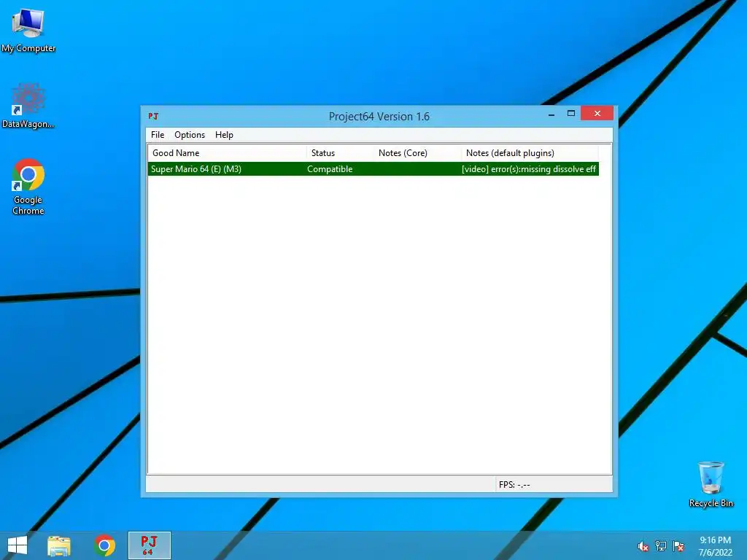Select the Recycle Bin desktop icon
Screen dimensions: 747x560
[711, 484]
